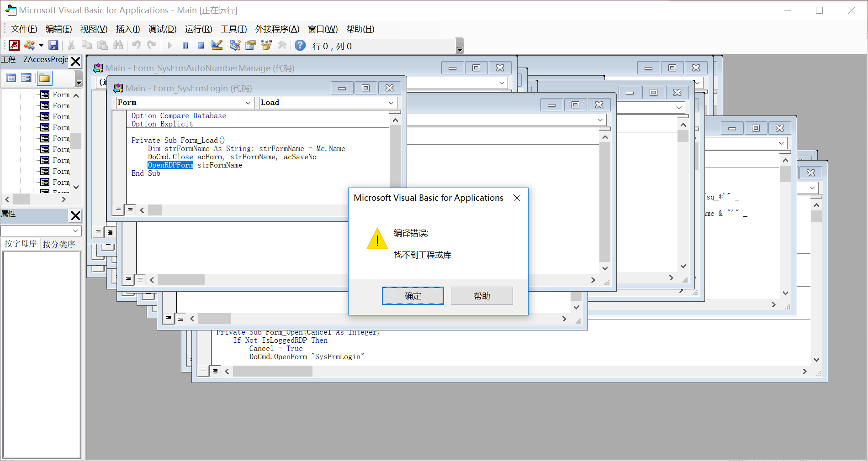Open the 外接程序(A) menu

click(x=277, y=29)
